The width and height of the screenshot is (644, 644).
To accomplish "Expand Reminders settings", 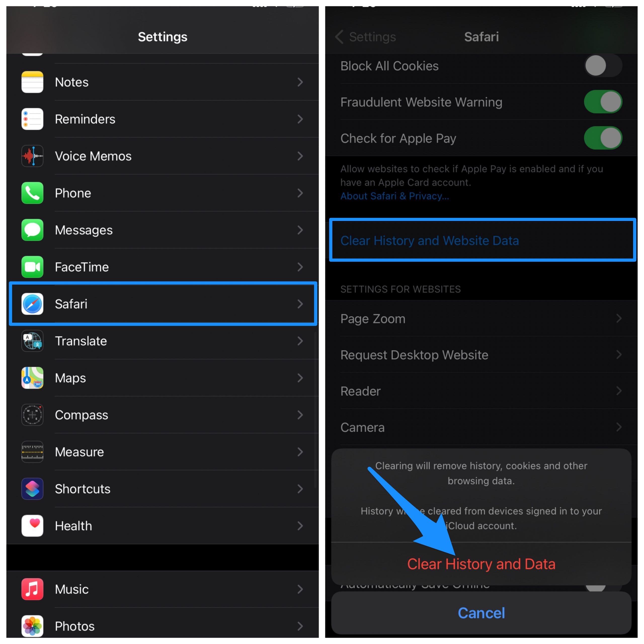I will (160, 118).
